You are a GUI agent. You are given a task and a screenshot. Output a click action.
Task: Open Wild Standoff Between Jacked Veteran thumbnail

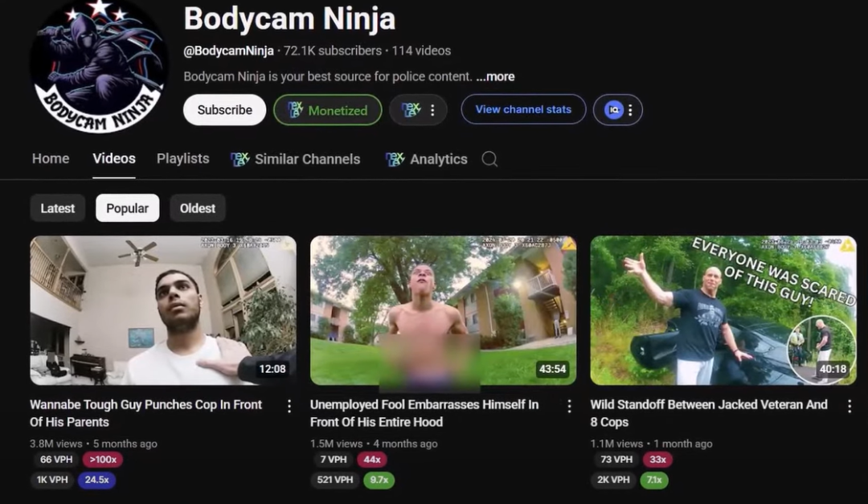pyautogui.click(x=723, y=310)
